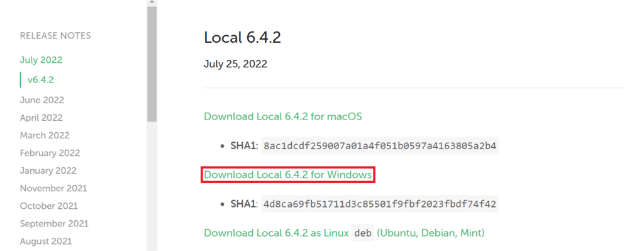
Task: Open April 2022 release notes
Action: point(41,118)
